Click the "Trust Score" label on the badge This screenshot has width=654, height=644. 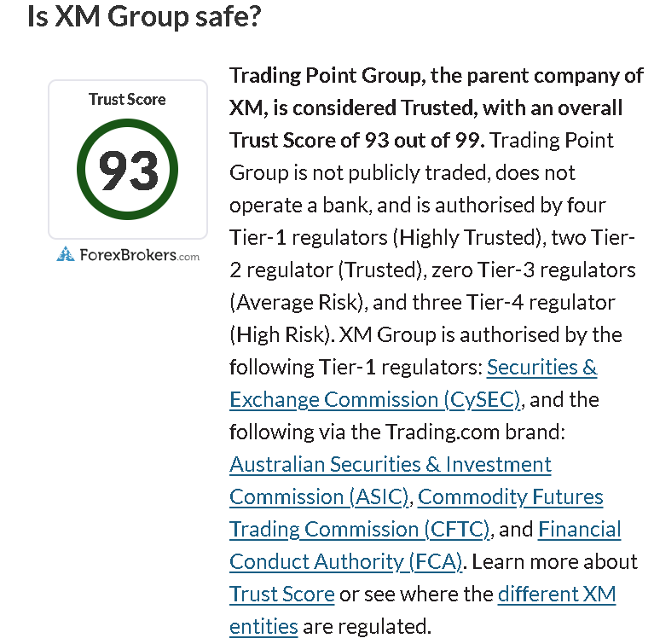tap(127, 99)
